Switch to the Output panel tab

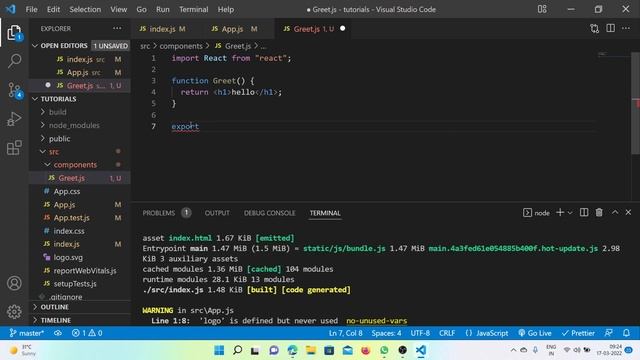(217, 213)
